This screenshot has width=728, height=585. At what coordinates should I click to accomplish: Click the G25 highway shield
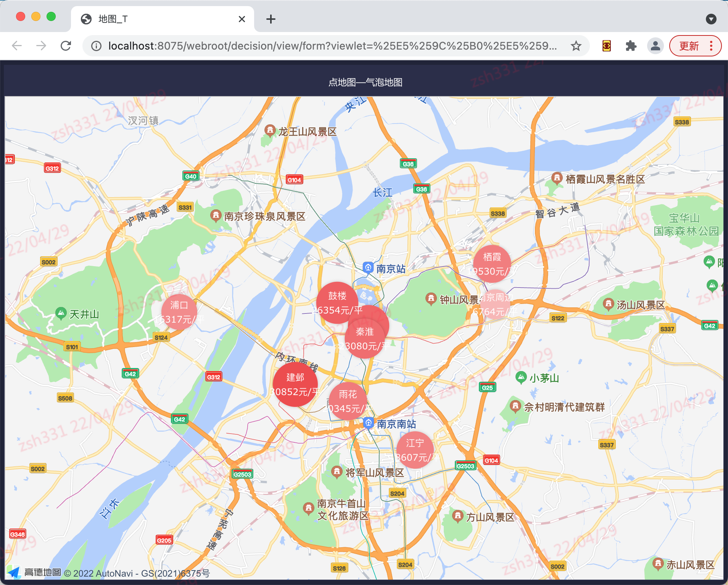tap(487, 387)
